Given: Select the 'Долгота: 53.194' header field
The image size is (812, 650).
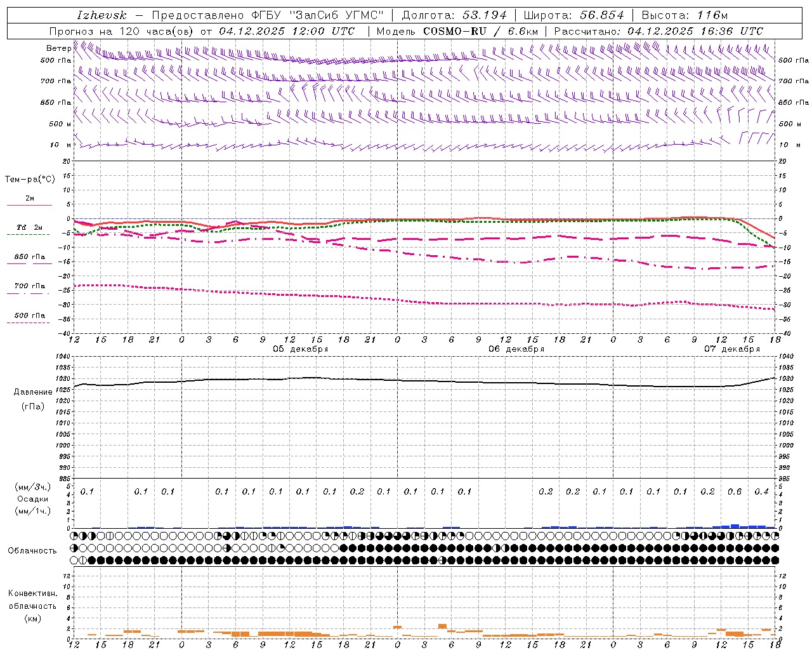Looking at the screenshot, I should click(x=454, y=15).
